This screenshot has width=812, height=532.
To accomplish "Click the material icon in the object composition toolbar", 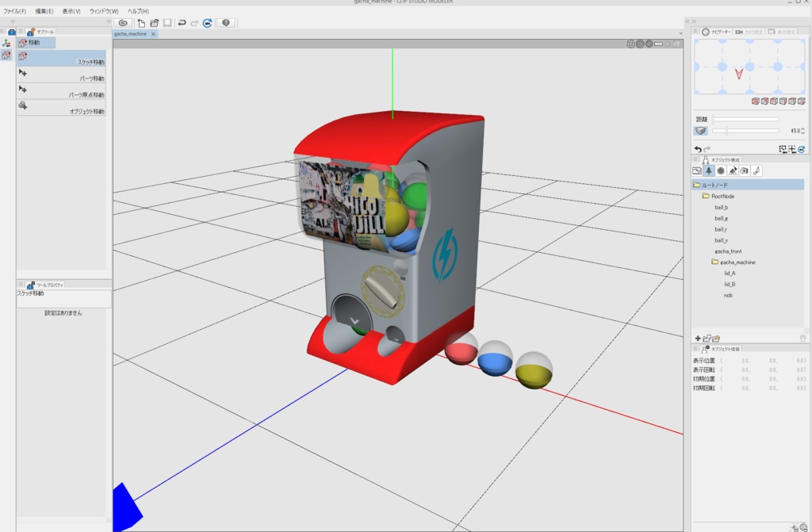I will pos(719,169).
